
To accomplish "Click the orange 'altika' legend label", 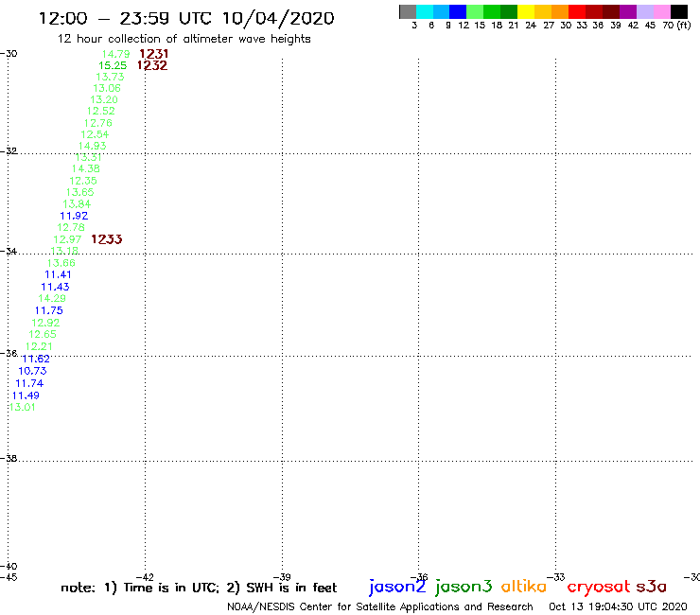I will point(523,587).
